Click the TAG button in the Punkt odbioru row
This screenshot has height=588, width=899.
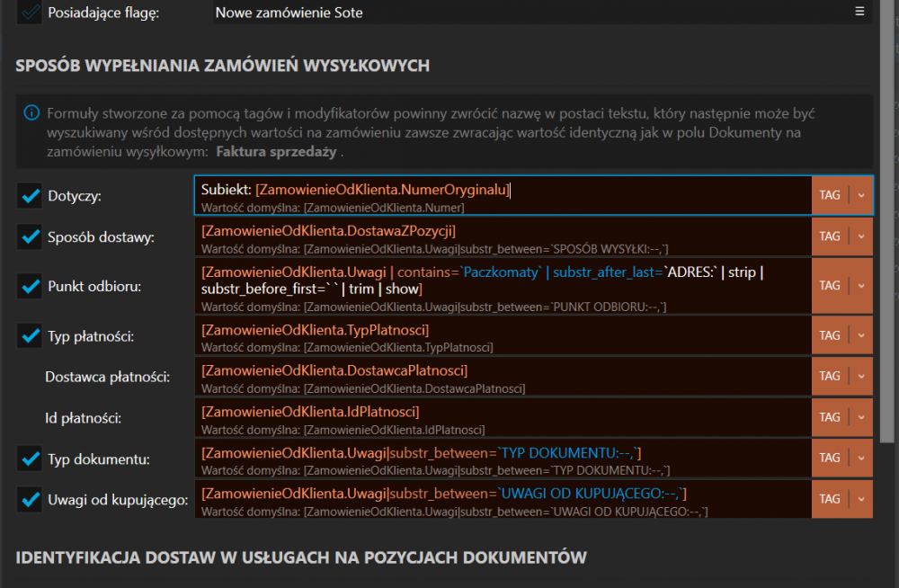coord(830,286)
